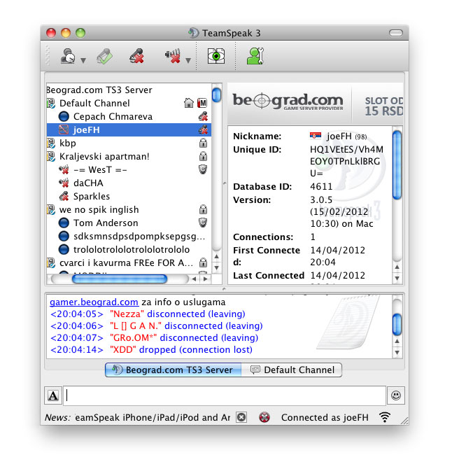This screenshot has height=476, width=459.
Task: Click the padlock on Kraljevski apartman! channel
Action: [203, 156]
